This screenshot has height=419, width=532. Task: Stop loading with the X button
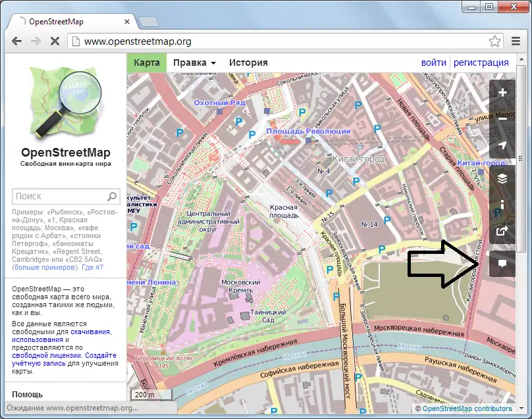(x=55, y=41)
